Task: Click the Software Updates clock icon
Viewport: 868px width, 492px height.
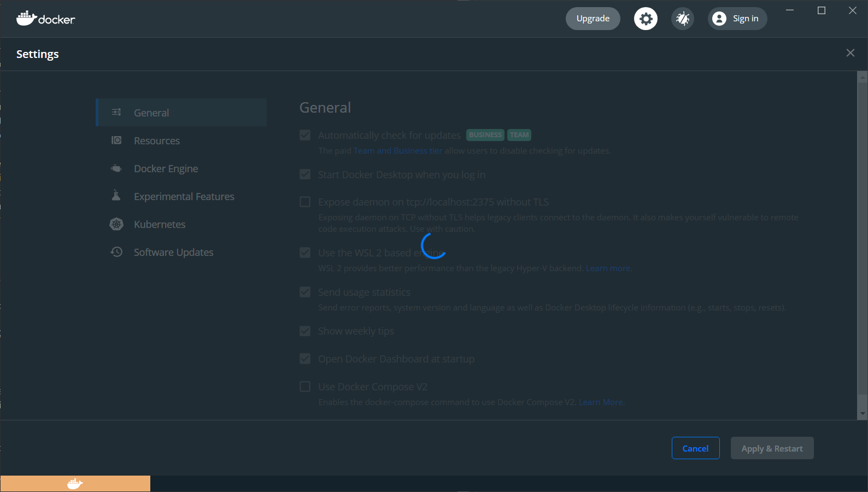Action: click(116, 252)
